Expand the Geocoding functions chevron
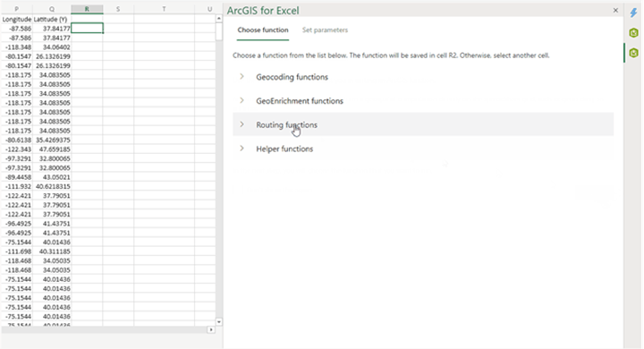This screenshot has height=349, width=644. (241, 76)
